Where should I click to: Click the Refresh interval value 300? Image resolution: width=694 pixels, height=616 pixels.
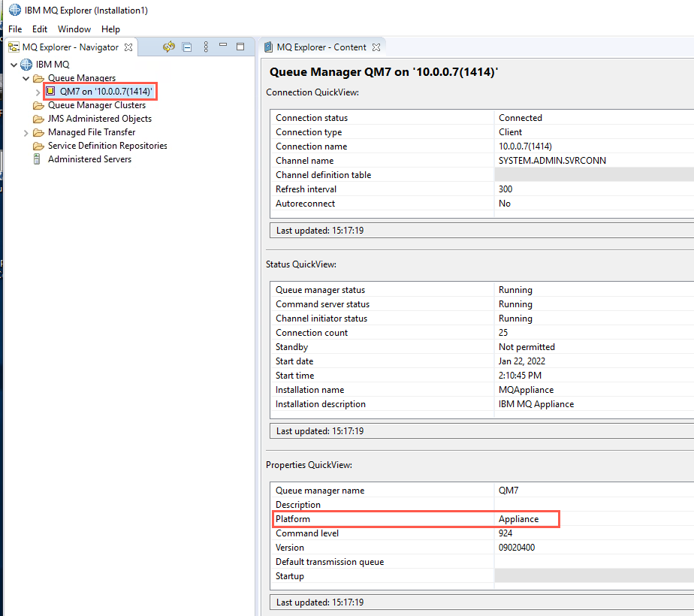[505, 189]
